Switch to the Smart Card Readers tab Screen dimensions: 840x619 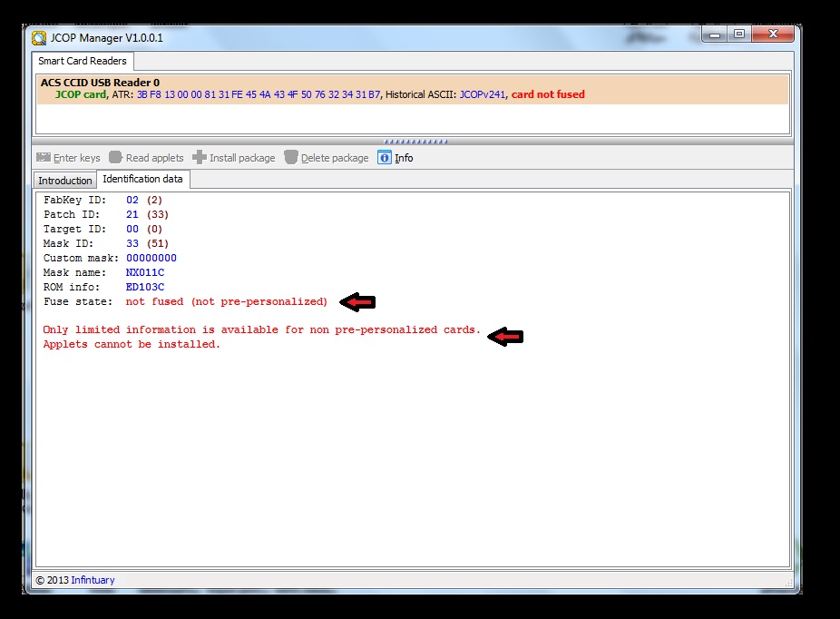coord(83,62)
